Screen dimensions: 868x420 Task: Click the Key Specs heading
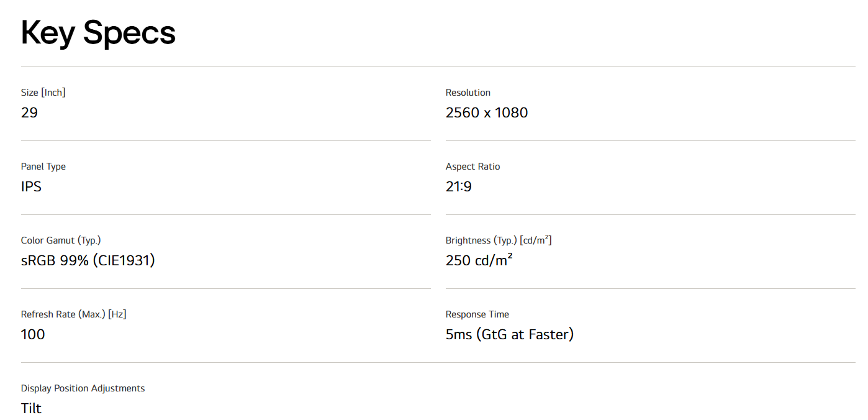(98, 33)
